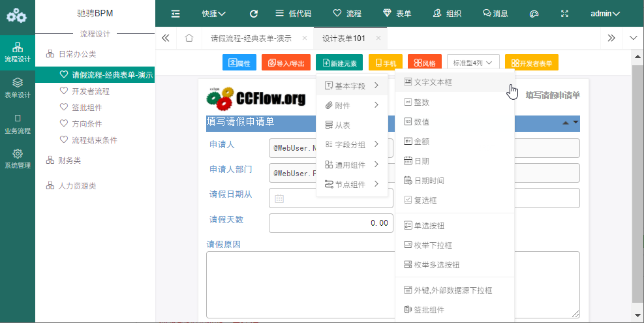
Task: Open the 表单 top menu
Action: (x=397, y=14)
